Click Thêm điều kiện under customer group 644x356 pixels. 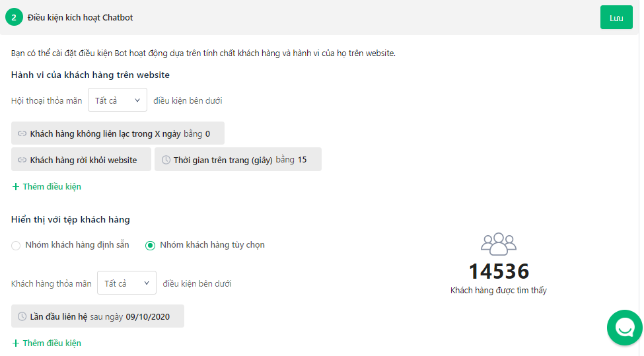(46, 343)
